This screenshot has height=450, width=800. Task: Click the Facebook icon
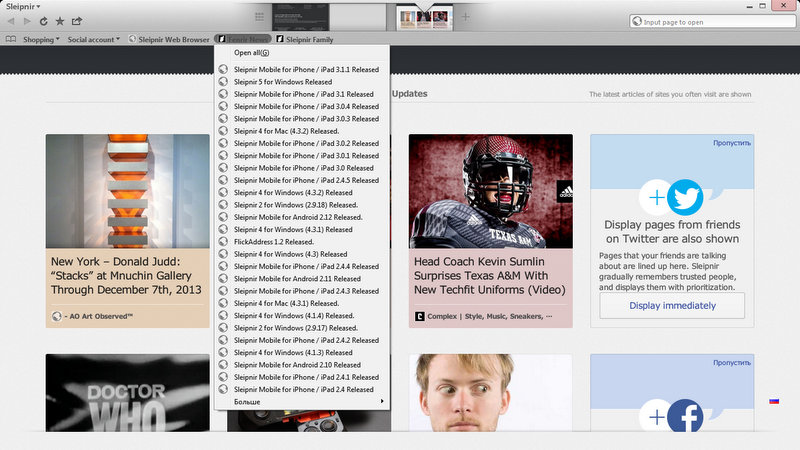tap(685, 416)
